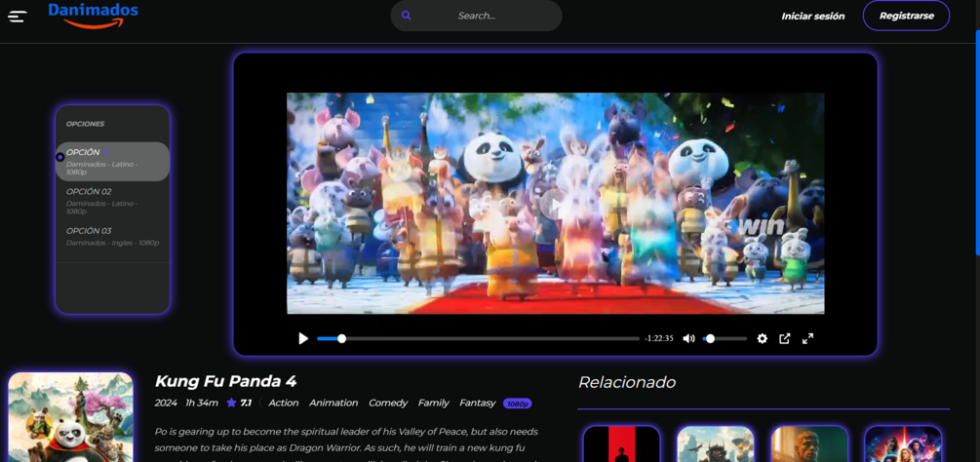This screenshot has width=980, height=462.
Task: Open the Iniciar sesión link
Action: point(812,17)
